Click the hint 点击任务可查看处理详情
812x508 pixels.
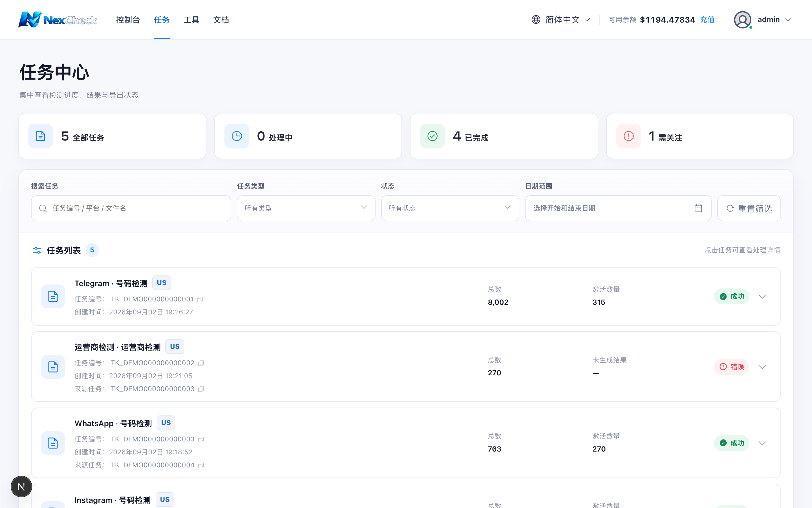[x=742, y=250]
